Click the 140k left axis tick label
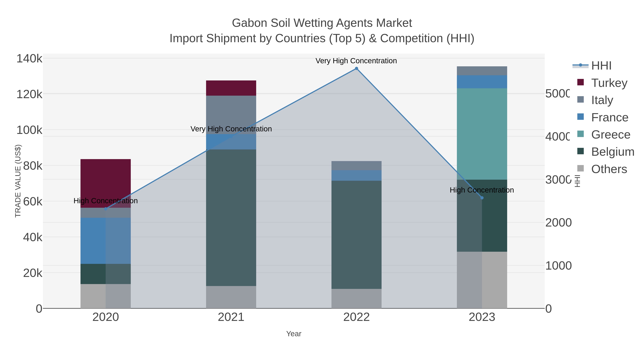Image resolution: width=644 pixels, height=362 pixels. [30, 59]
